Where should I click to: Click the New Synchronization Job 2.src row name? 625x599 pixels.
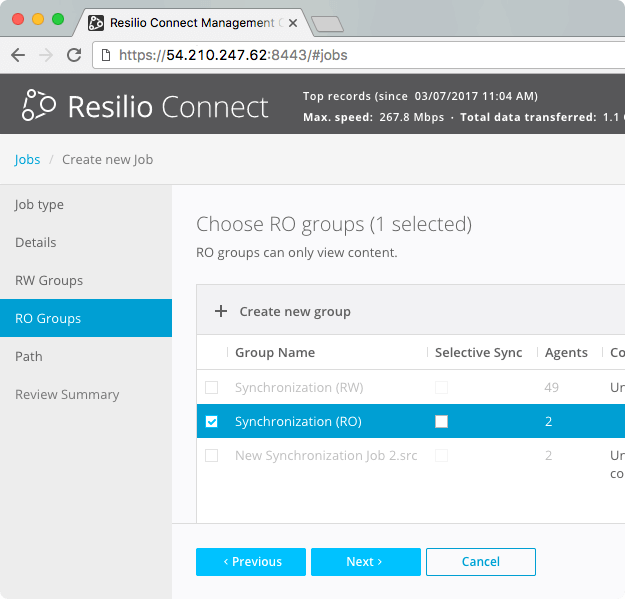(326, 456)
